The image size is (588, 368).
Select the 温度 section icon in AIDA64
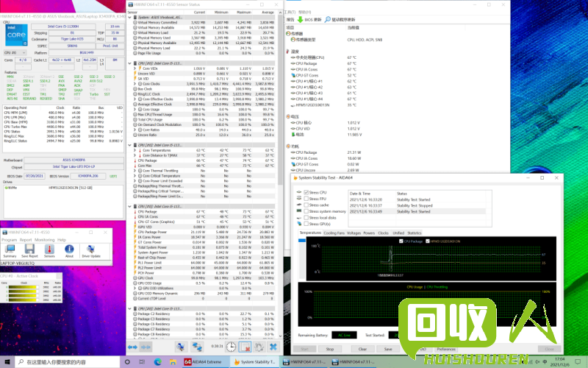coord(288,52)
